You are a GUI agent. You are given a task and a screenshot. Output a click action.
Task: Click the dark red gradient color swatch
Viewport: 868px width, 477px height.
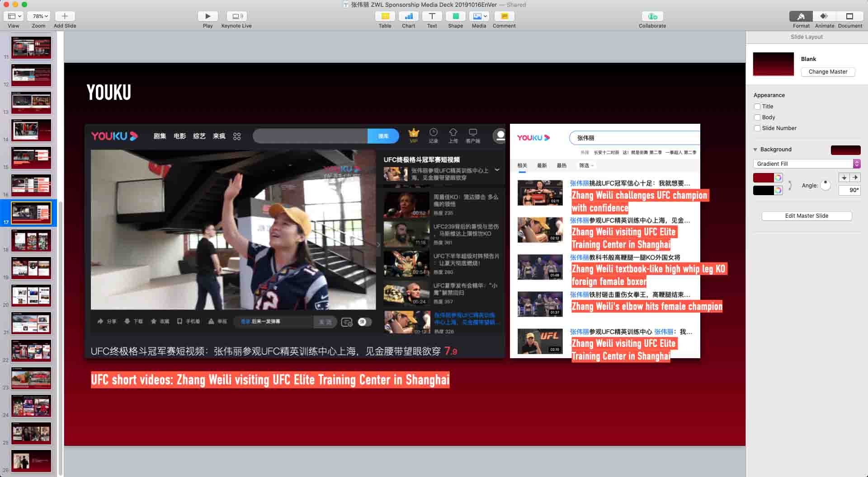(x=763, y=178)
